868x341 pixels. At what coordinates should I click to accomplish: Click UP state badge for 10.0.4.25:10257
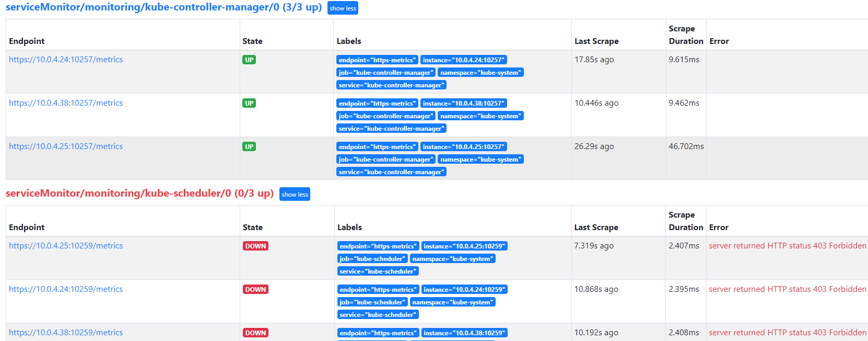coord(249,146)
